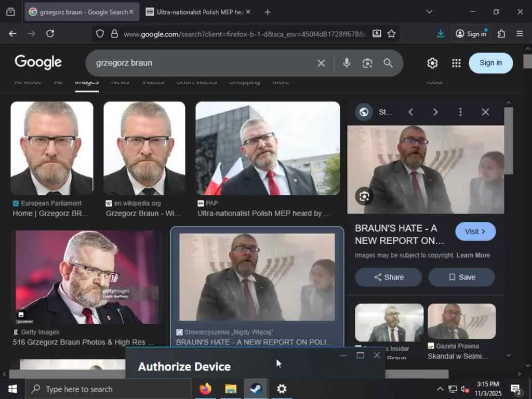Bookmark this page with the star
The width and height of the screenshot is (532, 399).
392,34
